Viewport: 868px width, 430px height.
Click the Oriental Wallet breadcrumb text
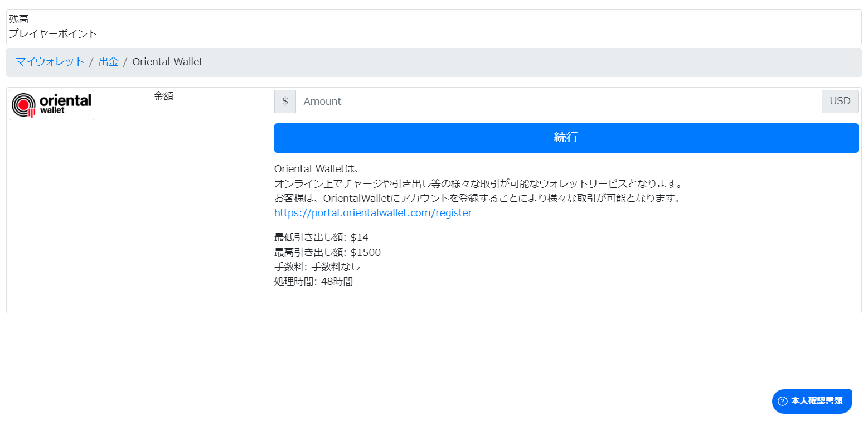click(167, 62)
